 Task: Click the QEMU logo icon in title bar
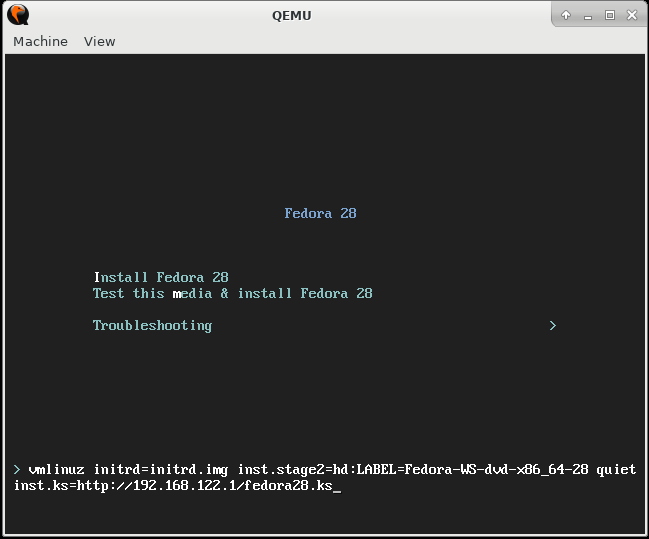pos(18,15)
